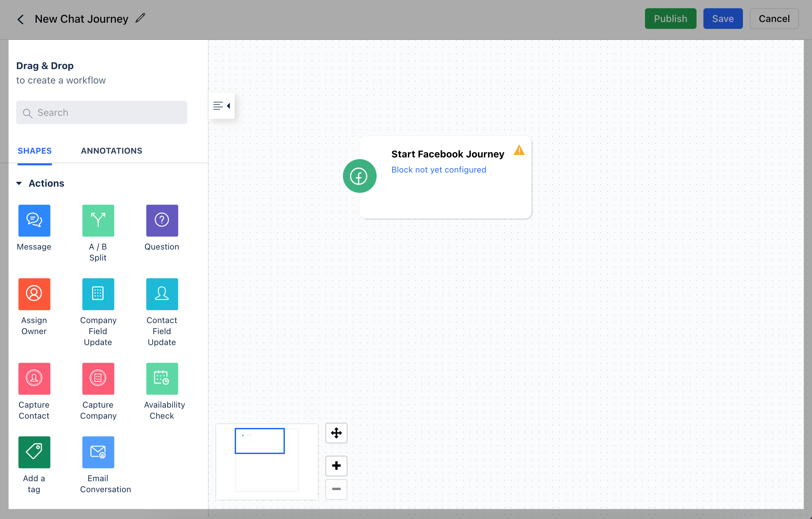Click the Contact Field Update icon
This screenshot has height=519, width=812.
[x=162, y=294]
